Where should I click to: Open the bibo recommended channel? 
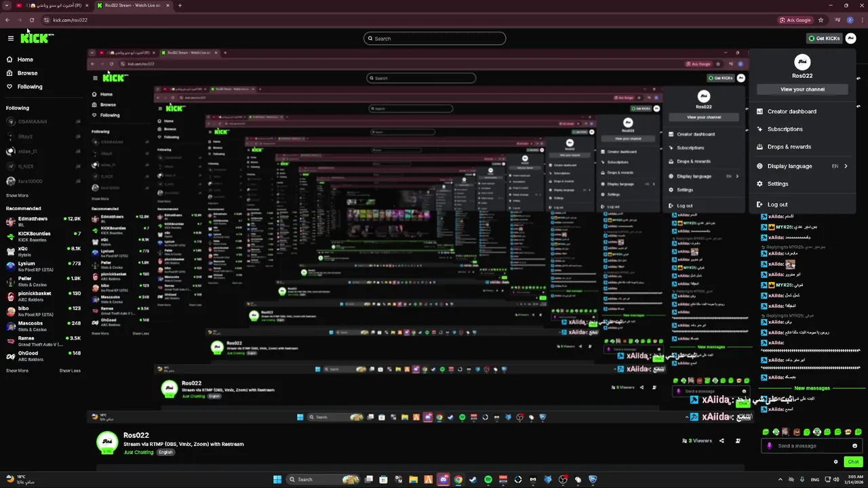(43, 310)
